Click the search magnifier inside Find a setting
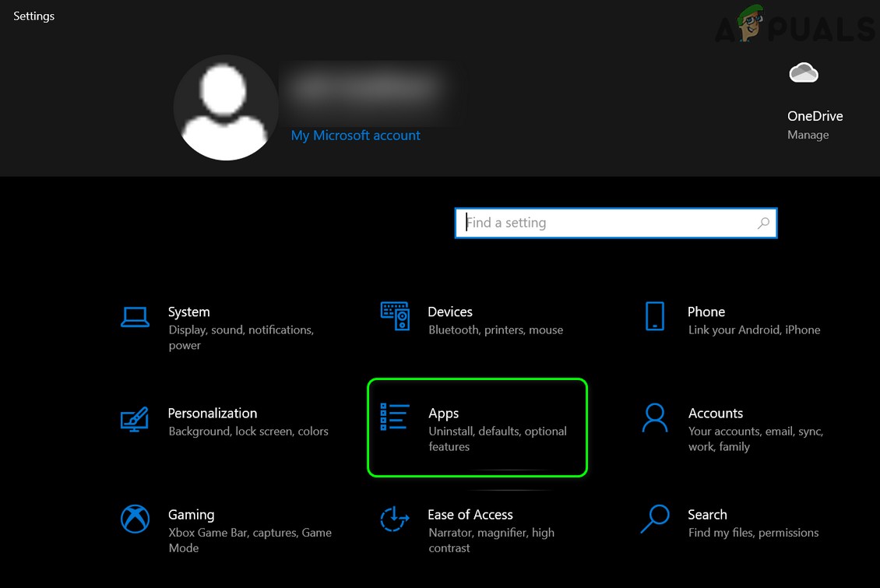The image size is (880, 588). click(x=762, y=223)
